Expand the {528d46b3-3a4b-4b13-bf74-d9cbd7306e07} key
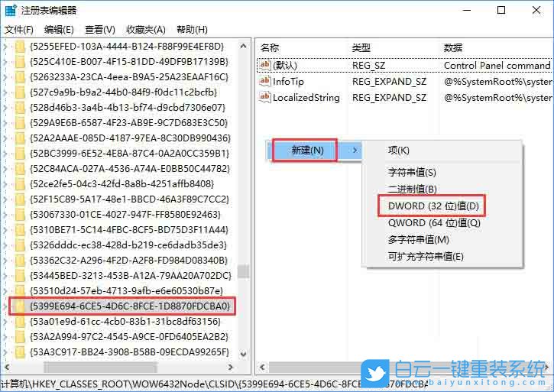The height and width of the screenshot is (392, 554). (5, 108)
